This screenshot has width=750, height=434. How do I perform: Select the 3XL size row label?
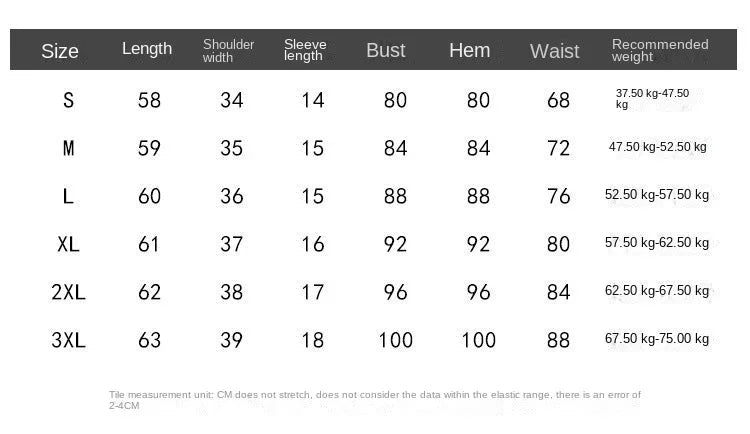pos(68,340)
